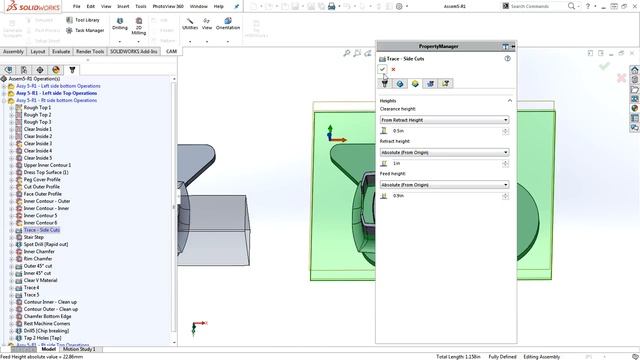Viewport: 640px width, 360px height.
Task: Click the Clearance height spinner arrows
Action: coord(506,131)
